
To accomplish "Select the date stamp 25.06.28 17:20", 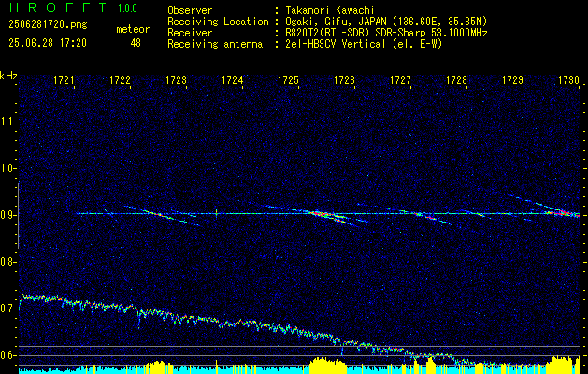I will coord(48,43).
